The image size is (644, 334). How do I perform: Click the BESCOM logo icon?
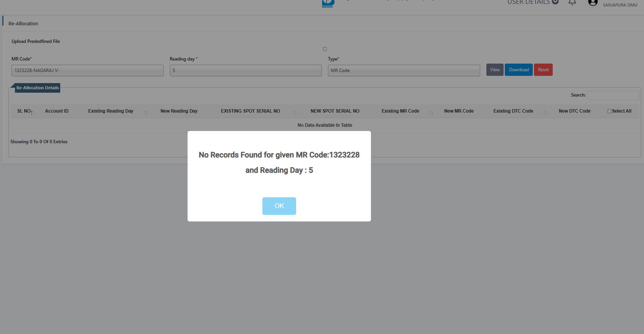coord(328,3)
